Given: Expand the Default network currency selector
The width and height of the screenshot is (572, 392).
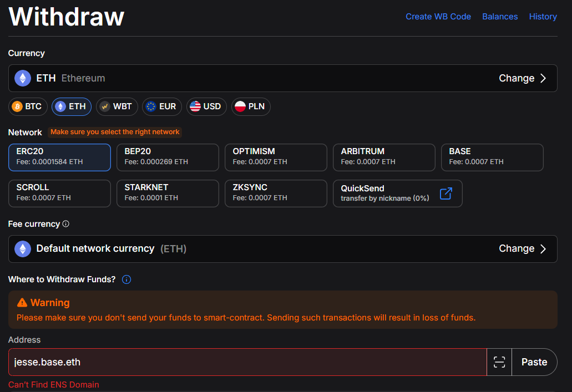Looking at the screenshot, I should [283, 249].
